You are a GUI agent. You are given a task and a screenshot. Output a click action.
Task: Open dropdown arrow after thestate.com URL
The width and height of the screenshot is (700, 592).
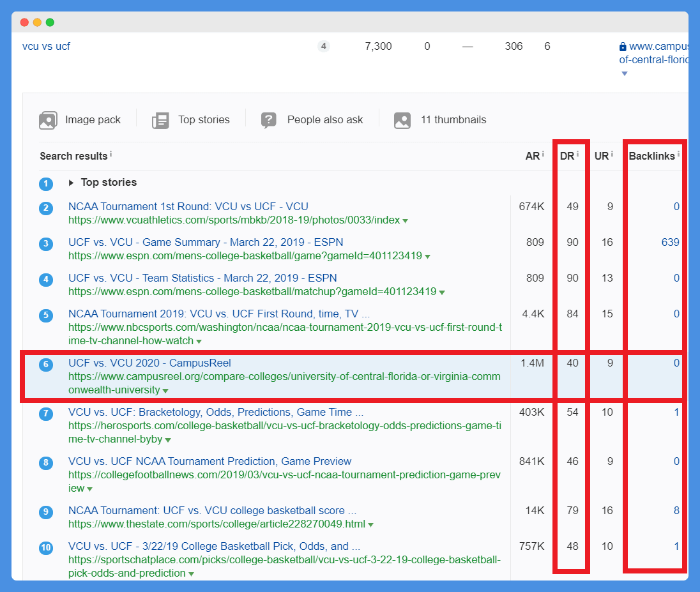tap(370, 524)
